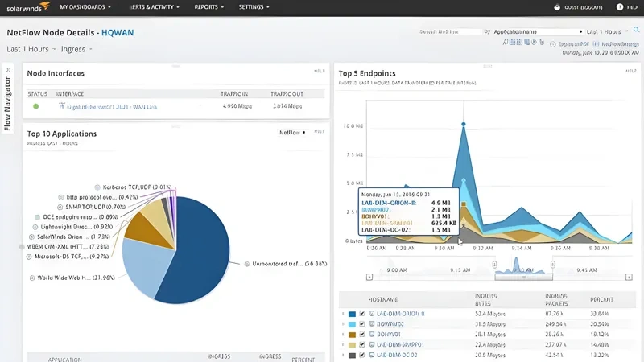Click the LAB-DEM-ORION host icon
Viewport: 644px width, 362px height.
point(372,314)
